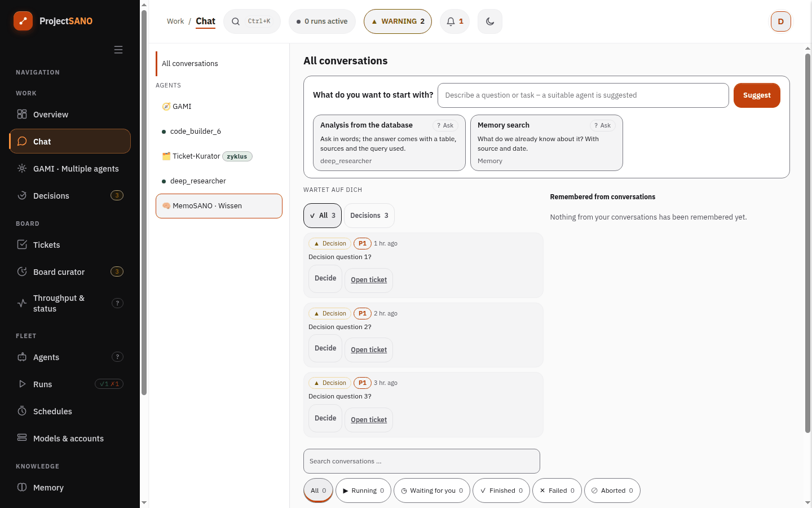This screenshot has height=508, width=812.
Task: Click the Search conversations field
Action: click(x=422, y=461)
